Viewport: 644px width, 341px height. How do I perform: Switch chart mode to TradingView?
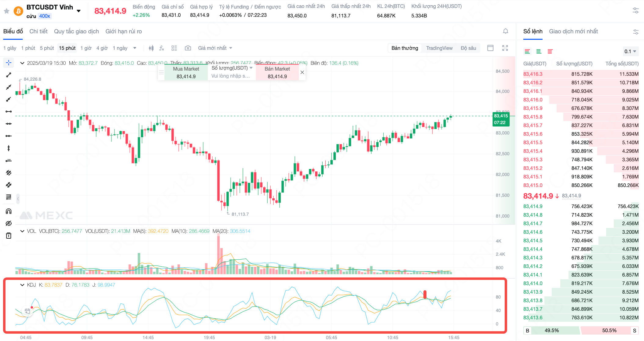tap(439, 48)
